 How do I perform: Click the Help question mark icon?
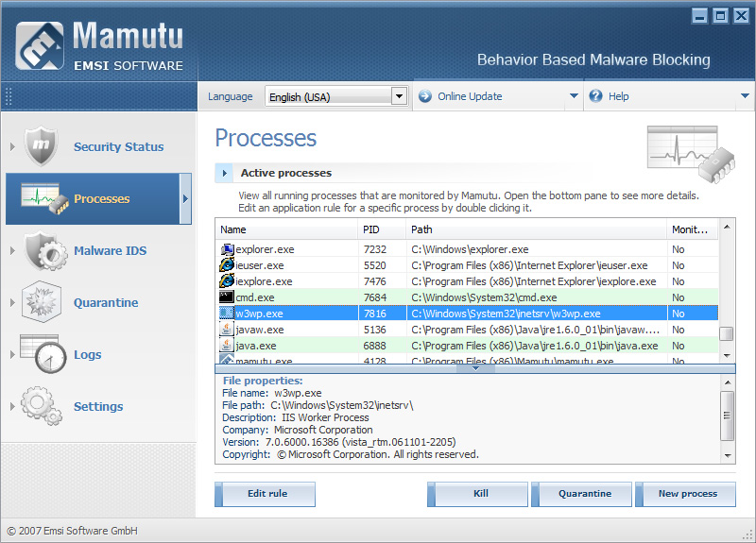click(595, 96)
